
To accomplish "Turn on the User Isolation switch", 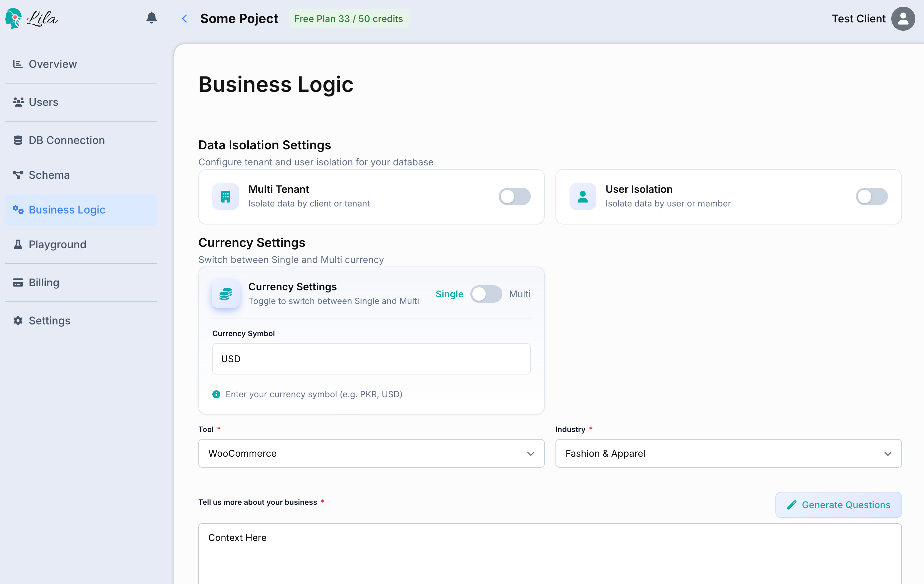I will pyautogui.click(x=872, y=196).
